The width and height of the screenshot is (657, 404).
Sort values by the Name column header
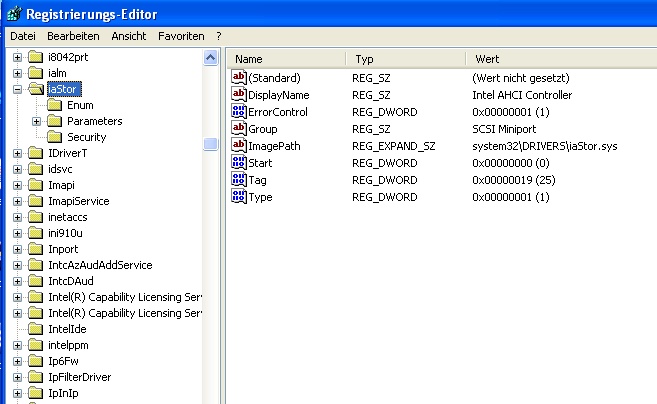pos(287,59)
